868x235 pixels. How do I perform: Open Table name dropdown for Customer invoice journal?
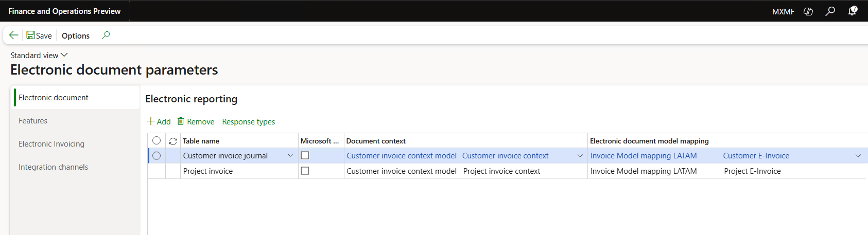pos(290,156)
